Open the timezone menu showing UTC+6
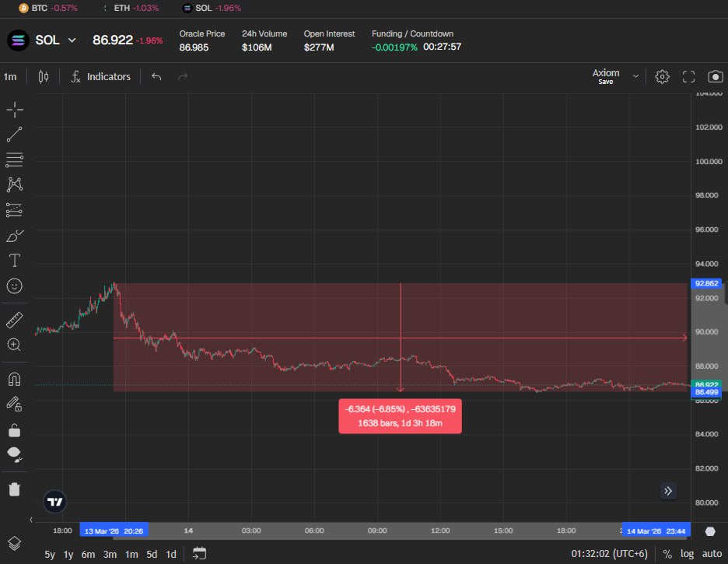 click(609, 554)
